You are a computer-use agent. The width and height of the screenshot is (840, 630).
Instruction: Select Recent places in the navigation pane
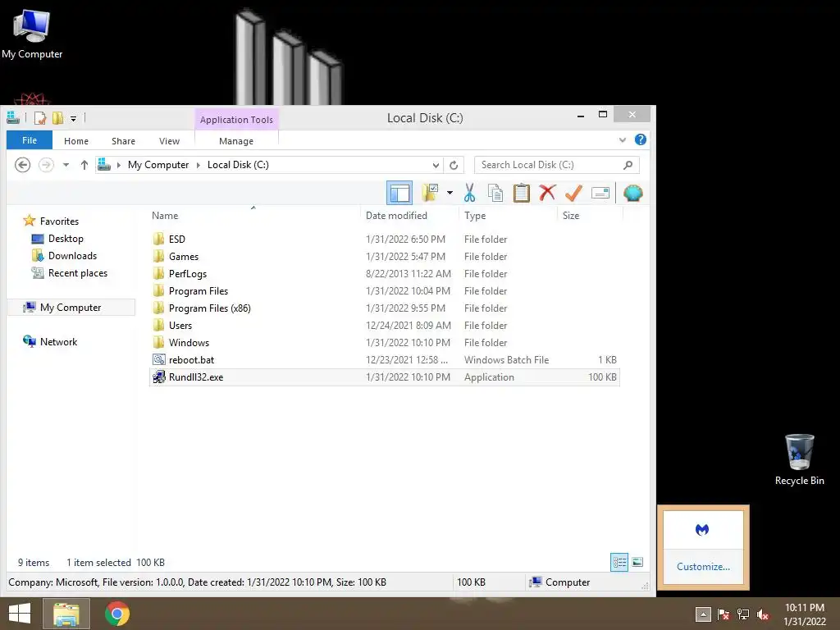[x=78, y=272]
